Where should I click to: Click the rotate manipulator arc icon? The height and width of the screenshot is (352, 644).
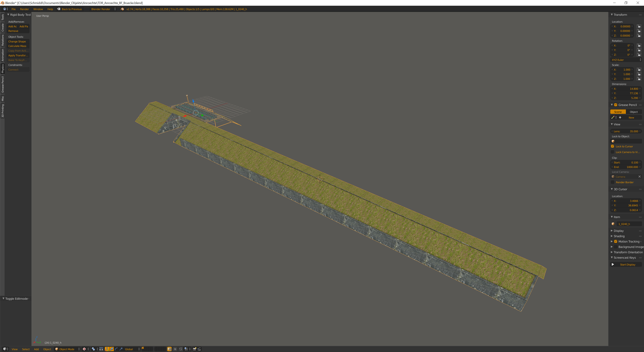pyautogui.click(x=116, y=349)
